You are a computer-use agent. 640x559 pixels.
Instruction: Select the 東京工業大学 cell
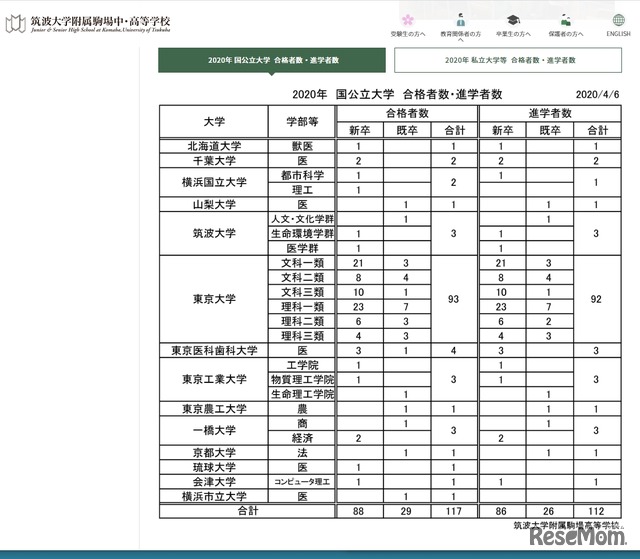(214, 379)
